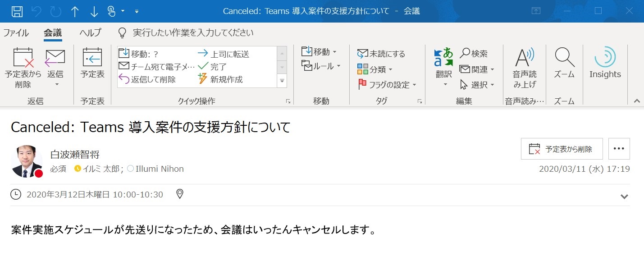Open the ファイル tab
Image resolution: width=644 pixels, height=261 pixels.
[x=16, y=33]
